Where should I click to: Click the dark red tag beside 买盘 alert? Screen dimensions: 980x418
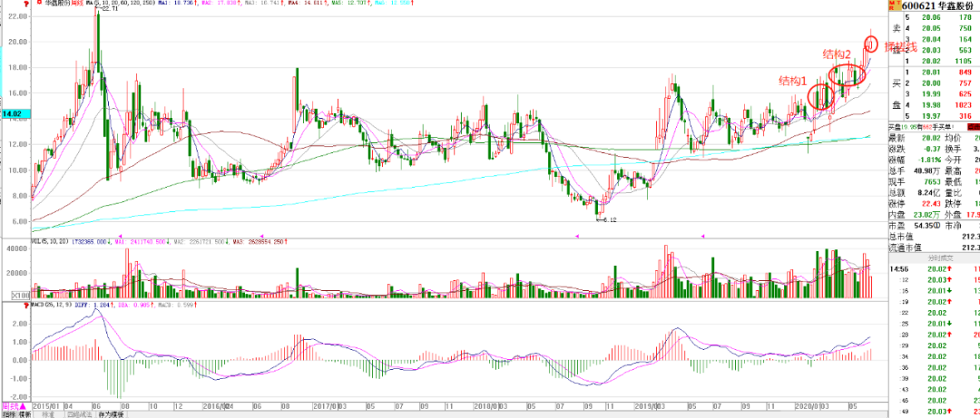tap(972, 127)
